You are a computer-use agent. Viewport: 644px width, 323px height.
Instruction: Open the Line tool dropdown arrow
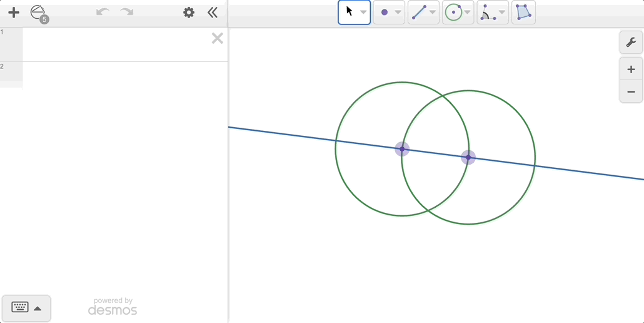(433, 13)
